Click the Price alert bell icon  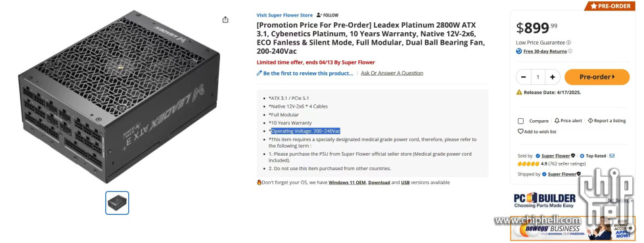pyautogui.click(x=557, y=121)
